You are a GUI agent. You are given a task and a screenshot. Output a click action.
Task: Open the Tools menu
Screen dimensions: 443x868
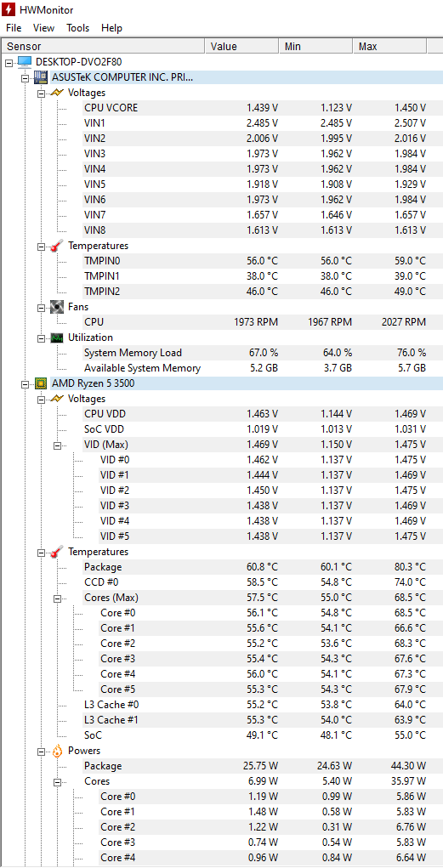[x=78, y=28]
